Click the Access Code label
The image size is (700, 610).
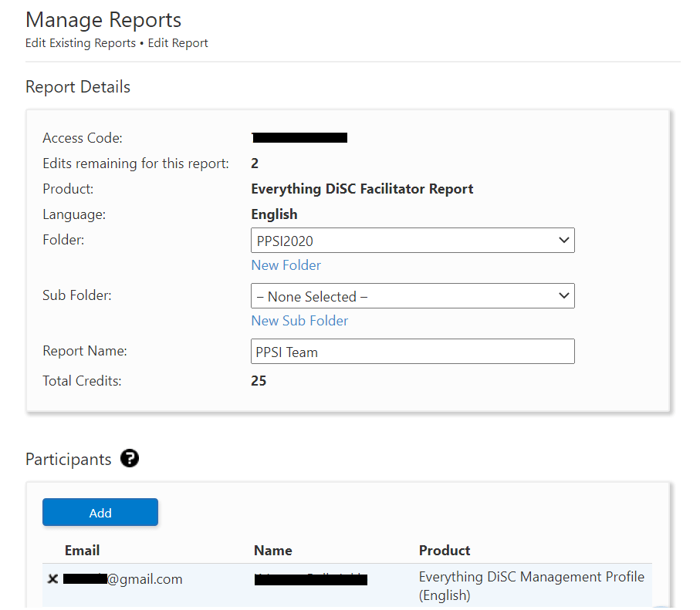pyautogui.click(x=83, y=138)
